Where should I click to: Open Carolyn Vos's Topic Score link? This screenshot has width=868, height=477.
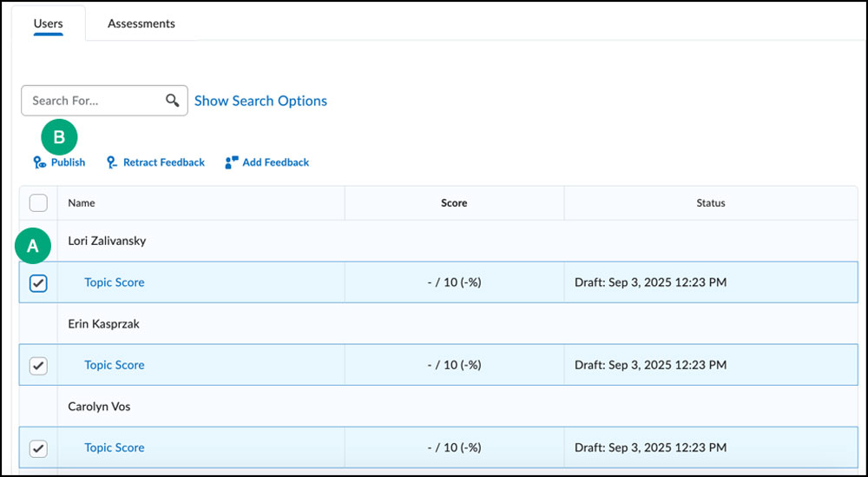(x=114, y=447)
